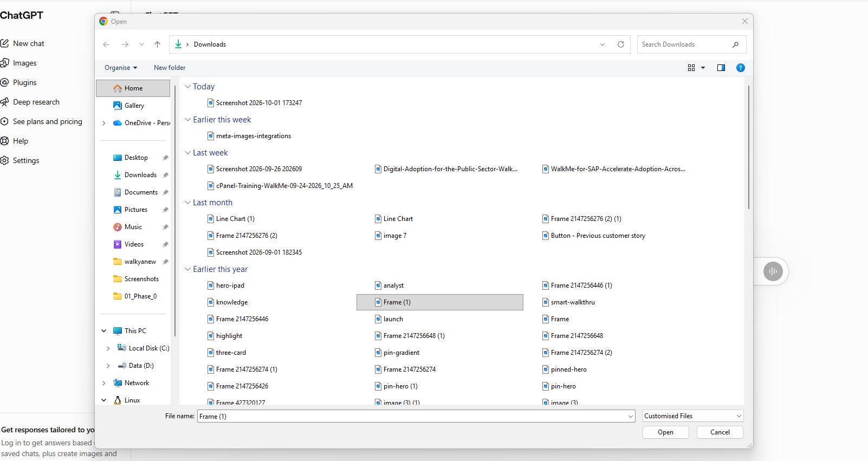Click the voice mode button in ChatGPT

[773, 271]
